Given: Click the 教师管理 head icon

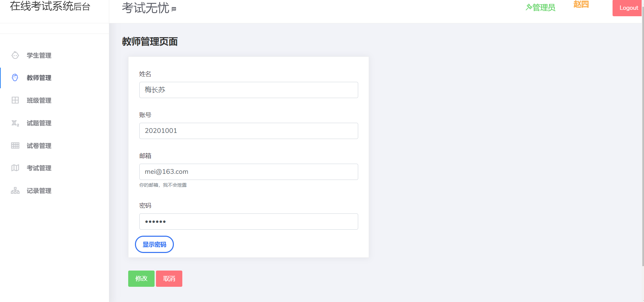Looking at the screenshot, I should 15,78.
